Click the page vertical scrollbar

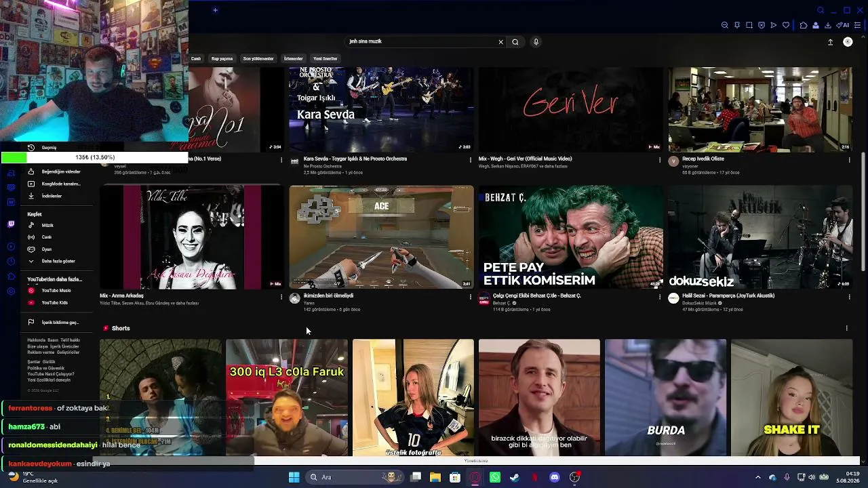863,210
